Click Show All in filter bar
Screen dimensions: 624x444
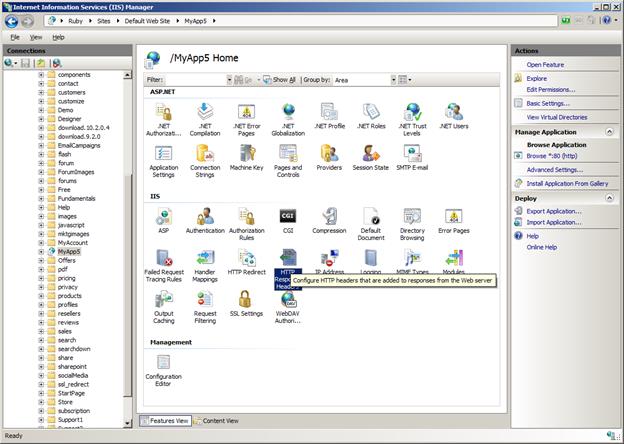[279, 80]
